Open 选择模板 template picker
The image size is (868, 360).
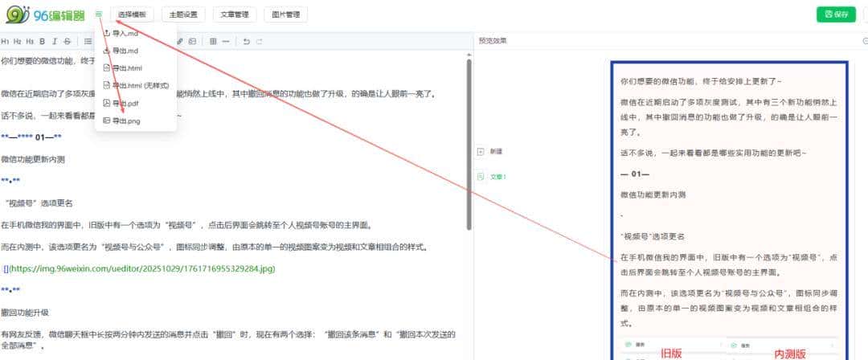coord(132,15)
